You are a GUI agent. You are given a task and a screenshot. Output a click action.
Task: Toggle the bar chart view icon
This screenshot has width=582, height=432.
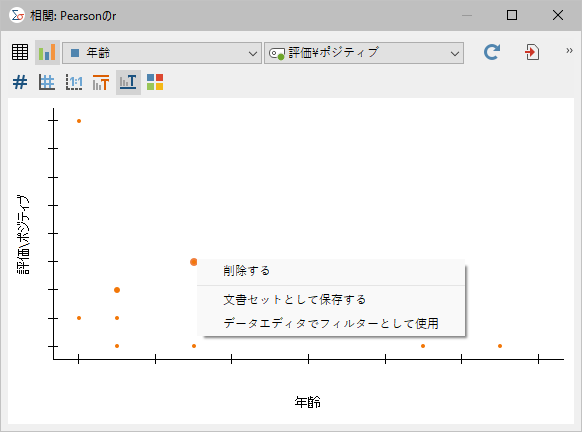47,52
